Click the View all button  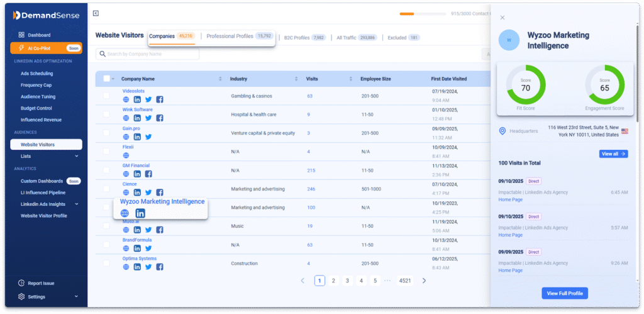613,154
